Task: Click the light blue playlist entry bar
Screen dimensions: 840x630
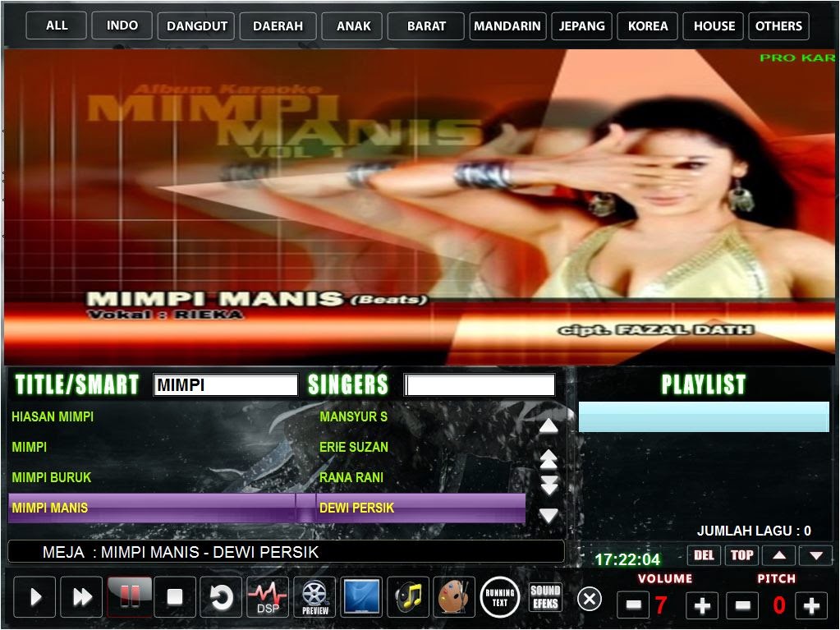Action: coord(704,416)
